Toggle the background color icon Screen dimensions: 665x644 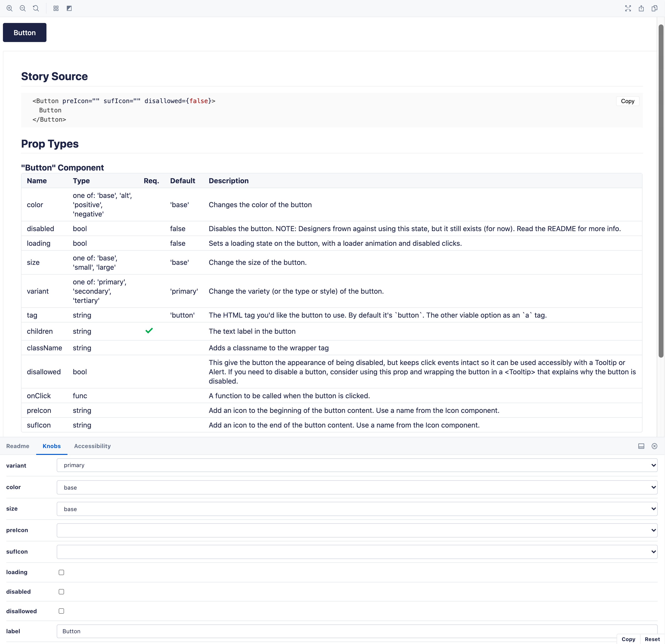(x=69, y=9)
